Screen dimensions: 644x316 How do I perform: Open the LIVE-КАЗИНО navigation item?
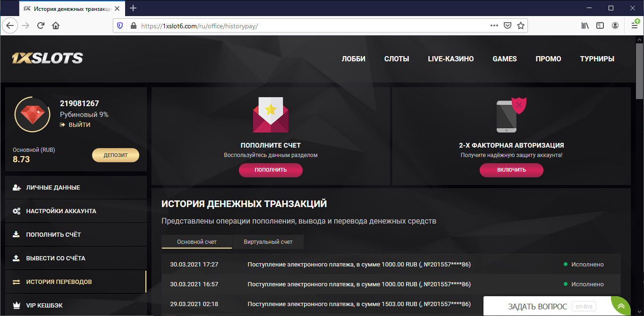(x=451, y=59)
